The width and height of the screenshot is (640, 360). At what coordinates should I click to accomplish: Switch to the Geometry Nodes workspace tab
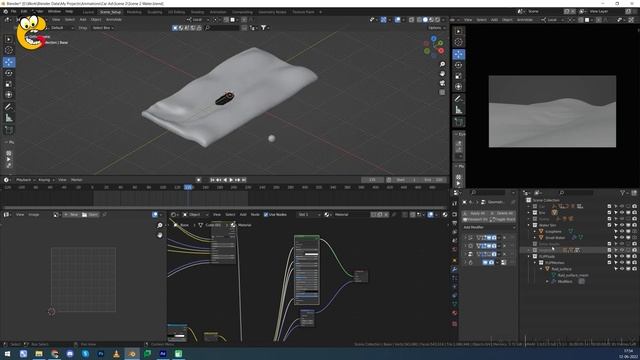[x=272, y=12]
